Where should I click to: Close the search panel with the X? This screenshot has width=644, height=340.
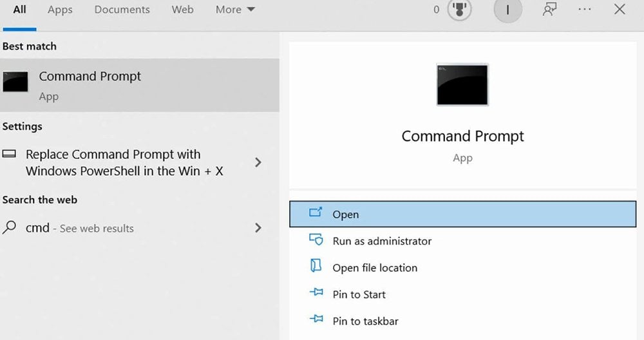click(620, 10)
